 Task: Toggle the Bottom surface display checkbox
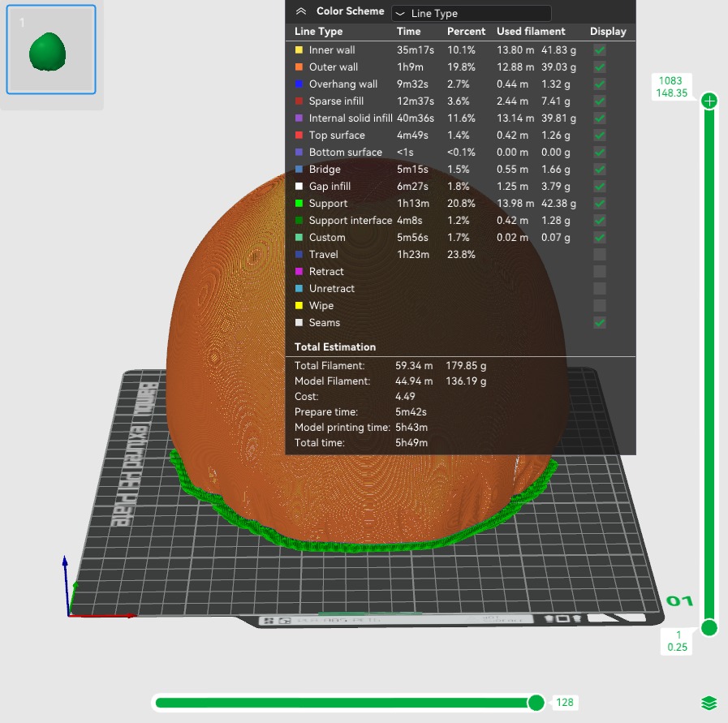(x=600, y=153)
